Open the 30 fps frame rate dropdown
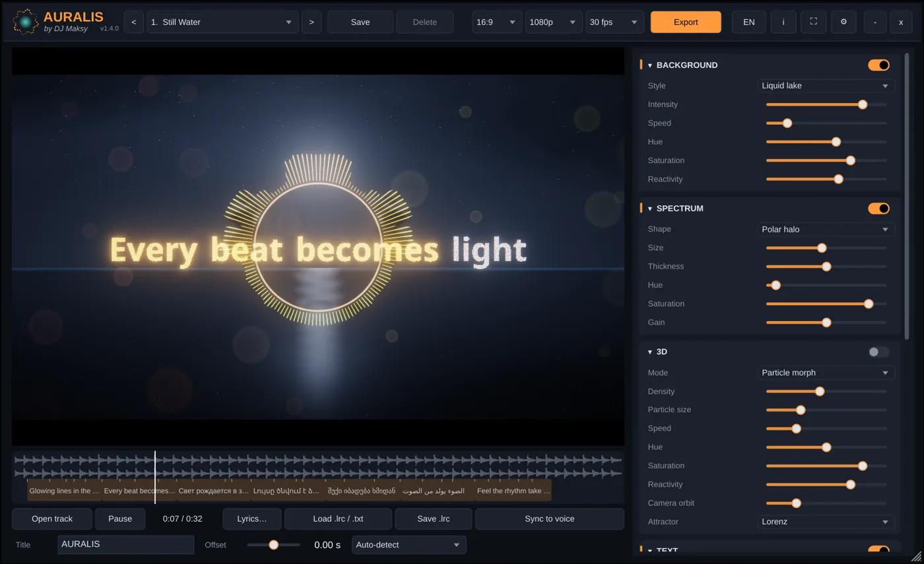 pyautogui.click(x=614, y=22)
